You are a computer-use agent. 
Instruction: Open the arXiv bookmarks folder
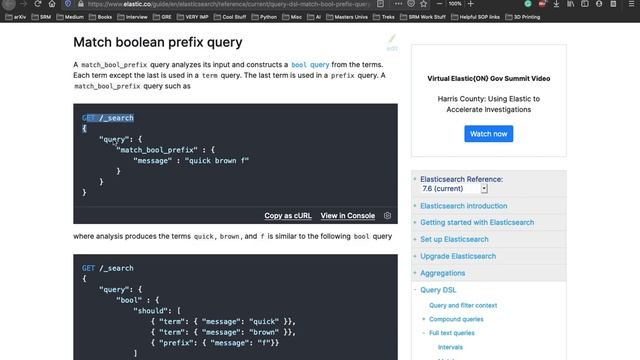point(16,17)
